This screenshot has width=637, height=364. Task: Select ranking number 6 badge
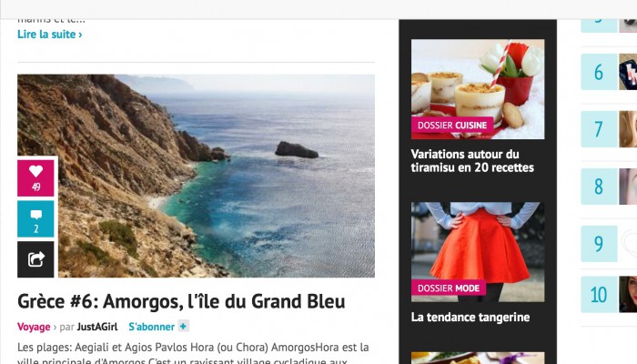pos(599,72)
